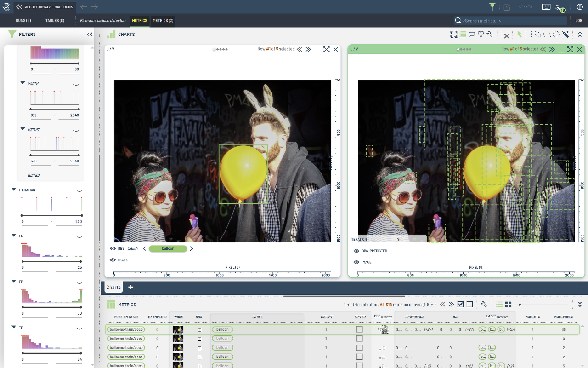Select the rectangle selection tool
Viewport: 588px width, 368px height.
tap(529, 34)
